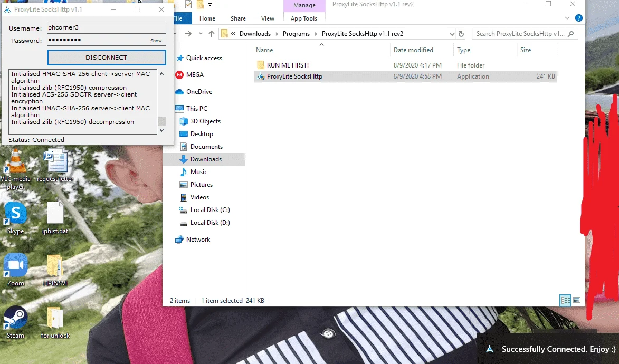Open 3D Objects folder in sidebar
Screen dimensions: 619x364
[x=205, y=121]
